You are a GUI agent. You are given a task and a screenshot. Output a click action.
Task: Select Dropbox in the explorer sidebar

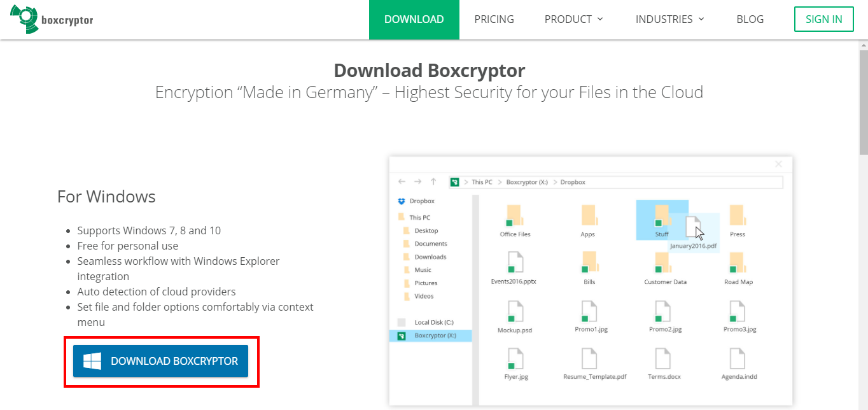click(416, 201)
